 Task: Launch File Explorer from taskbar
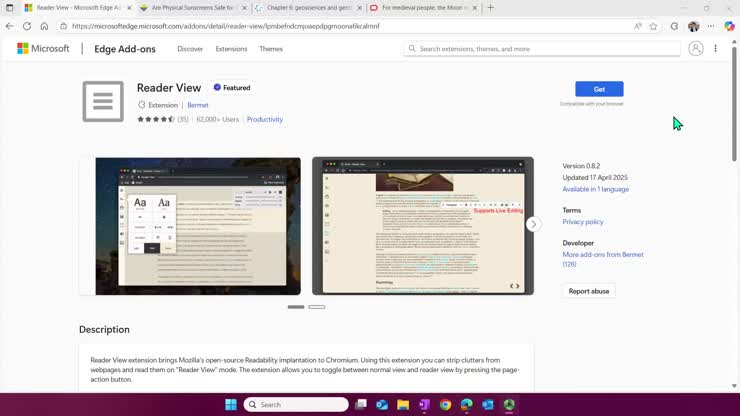403,405
